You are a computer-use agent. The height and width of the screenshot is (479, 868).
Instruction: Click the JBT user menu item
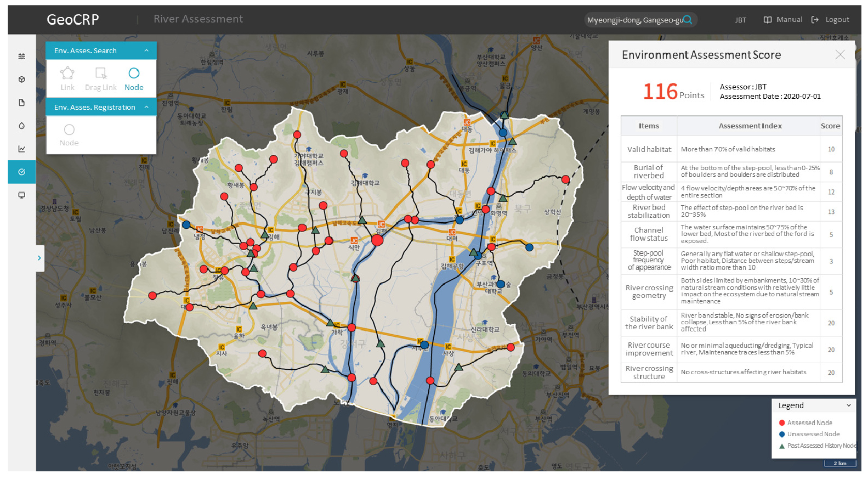coord(740,20)
